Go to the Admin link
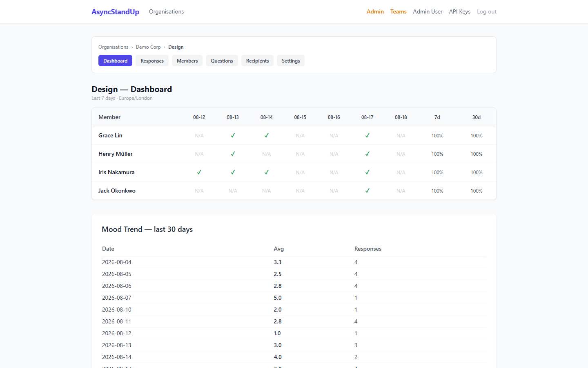 click(375, 11)
